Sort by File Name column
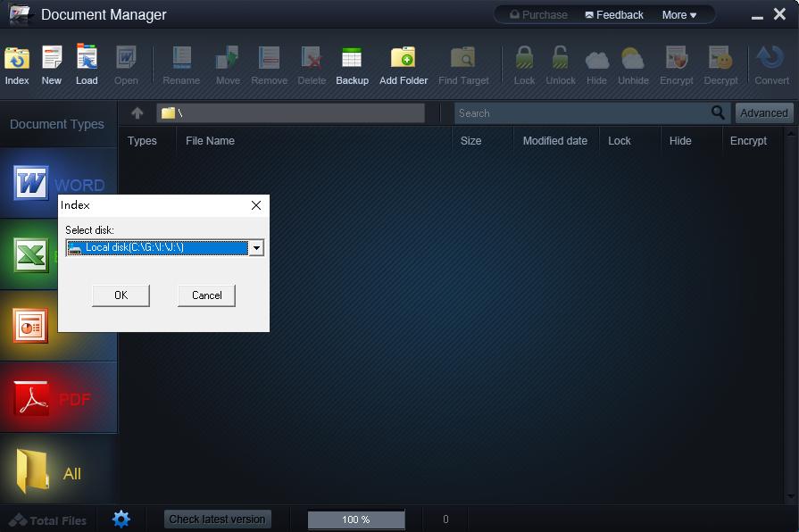 210,141
